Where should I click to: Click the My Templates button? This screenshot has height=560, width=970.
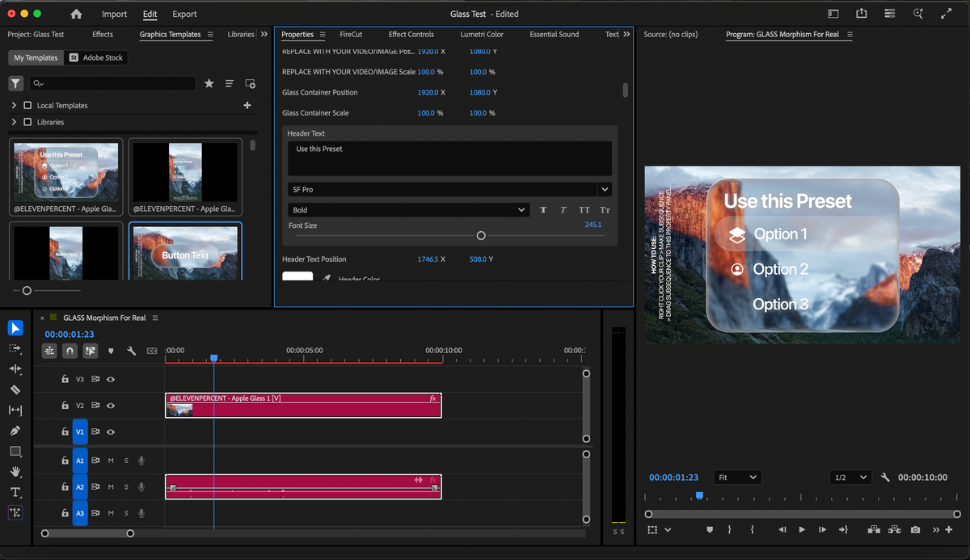36,58
